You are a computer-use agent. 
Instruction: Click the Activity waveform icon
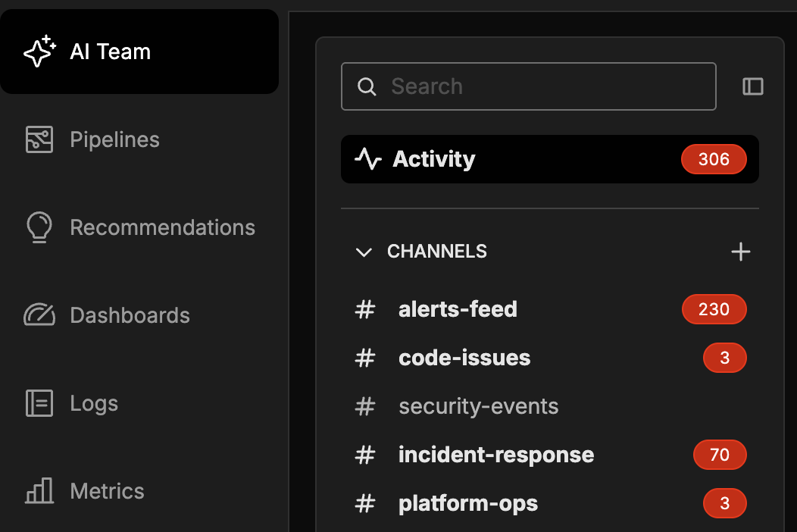367,159
